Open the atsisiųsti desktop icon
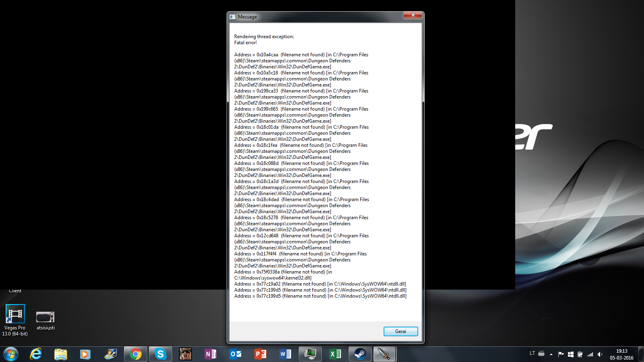 45,321
